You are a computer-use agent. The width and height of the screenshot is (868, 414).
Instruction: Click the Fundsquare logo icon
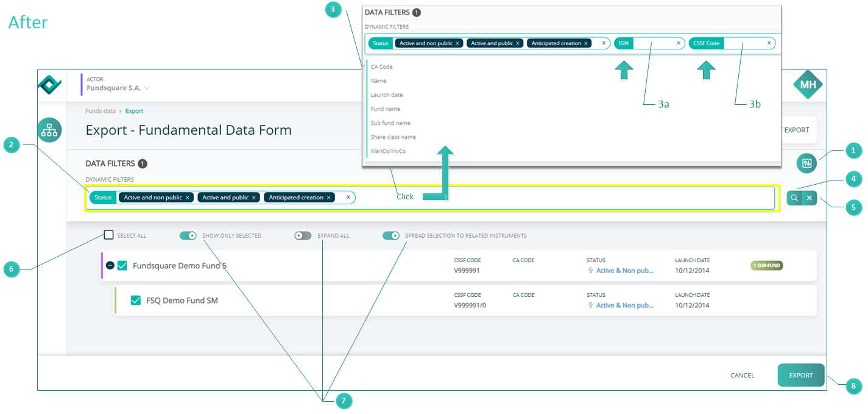(50, 84)
